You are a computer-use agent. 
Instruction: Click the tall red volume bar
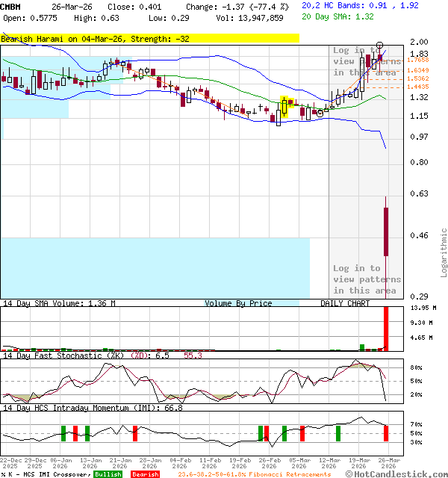click(x=386, y=329)
